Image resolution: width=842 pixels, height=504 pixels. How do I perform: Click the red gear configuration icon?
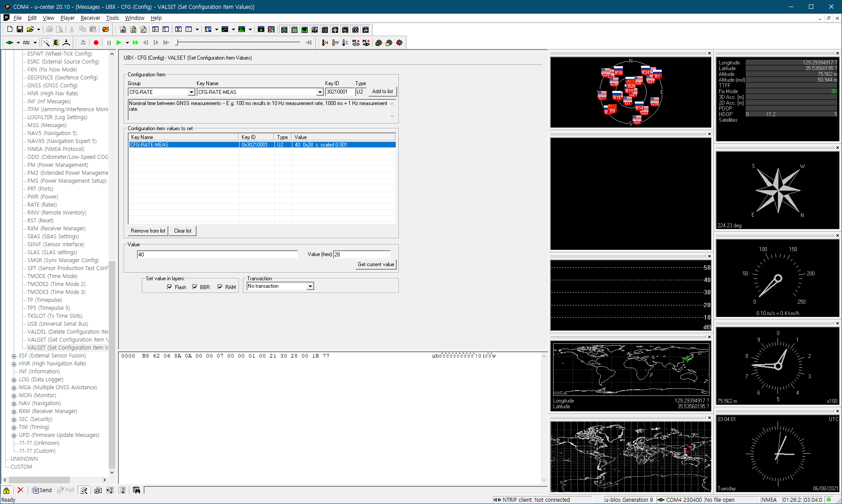(399, 43)
